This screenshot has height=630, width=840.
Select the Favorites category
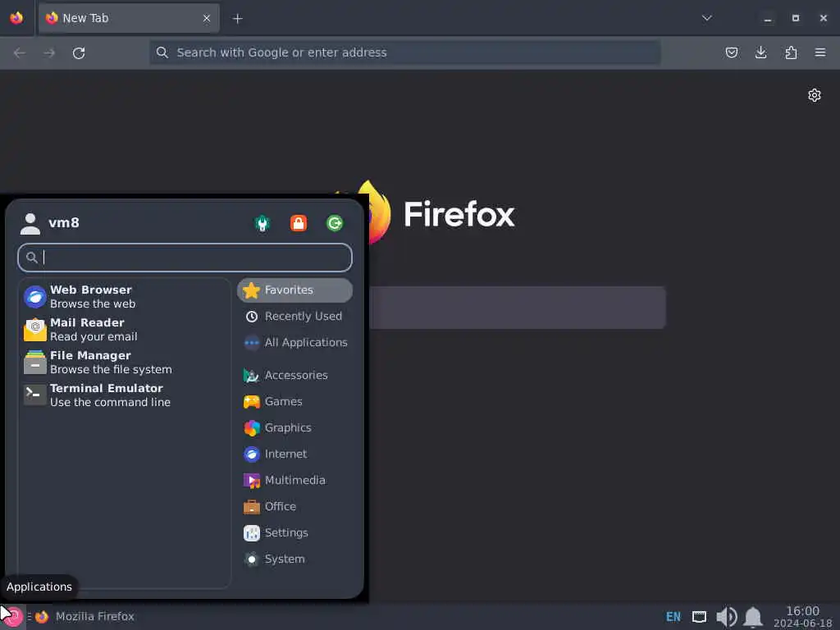[x=294, y=290]
